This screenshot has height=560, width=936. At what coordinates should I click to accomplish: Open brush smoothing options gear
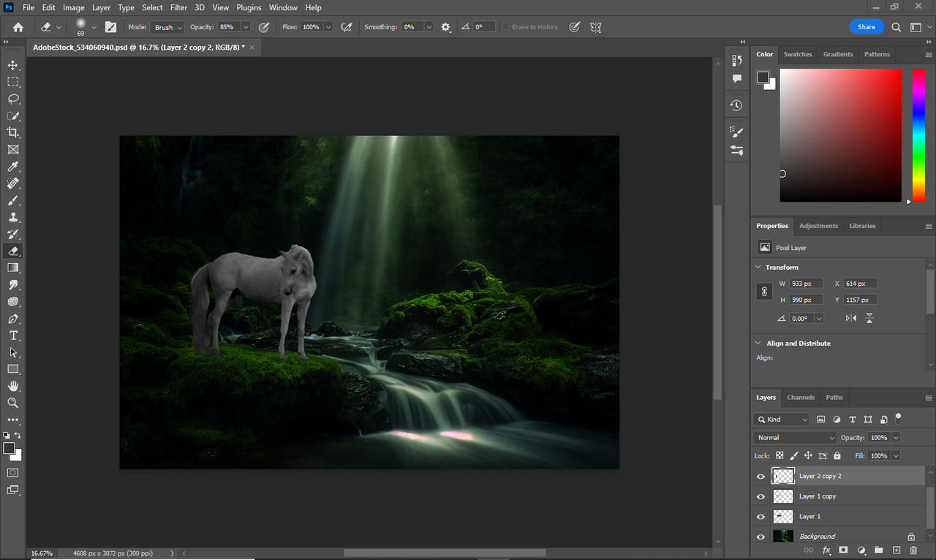[446, 27]
